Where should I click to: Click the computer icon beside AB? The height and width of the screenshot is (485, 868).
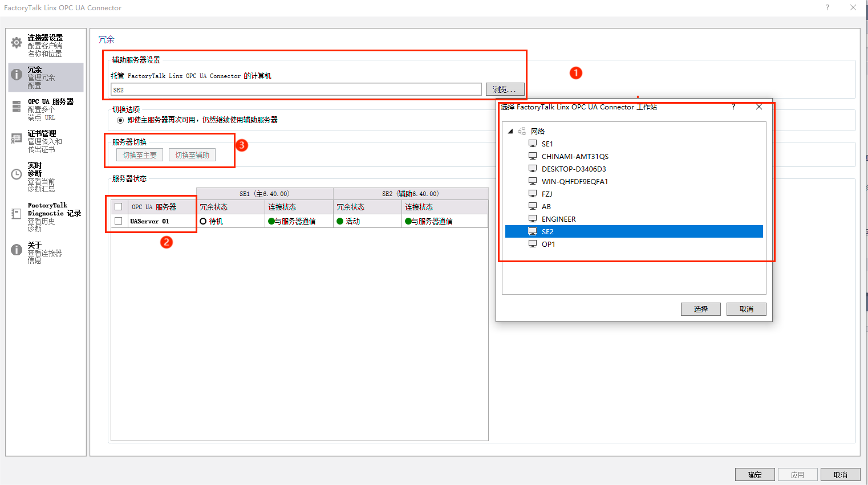533,206
